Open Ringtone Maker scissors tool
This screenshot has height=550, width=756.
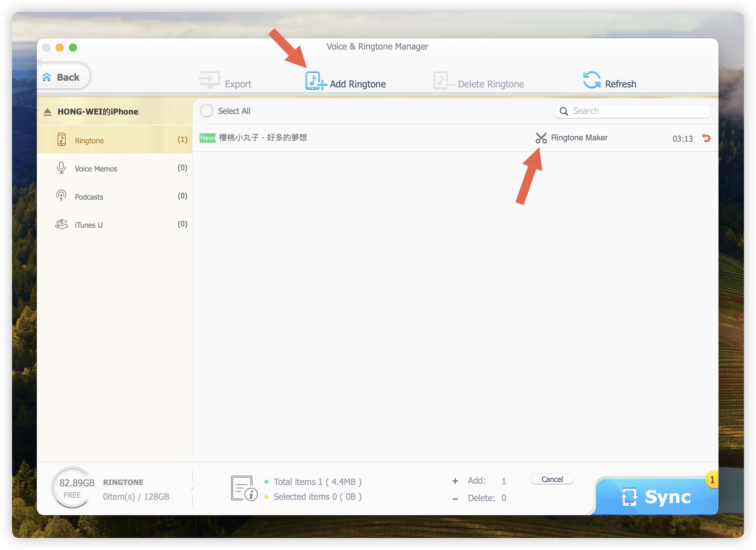(x=541, y=138)
